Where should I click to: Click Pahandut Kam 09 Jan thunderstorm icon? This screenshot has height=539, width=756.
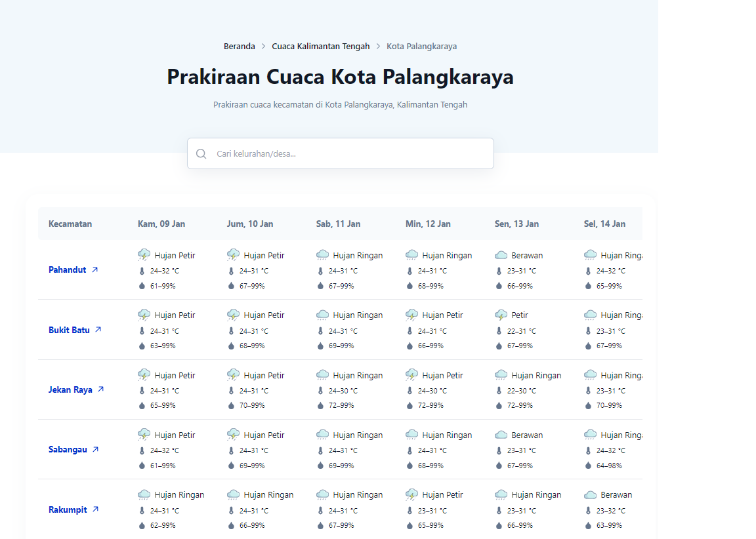[x=144, y=255]
